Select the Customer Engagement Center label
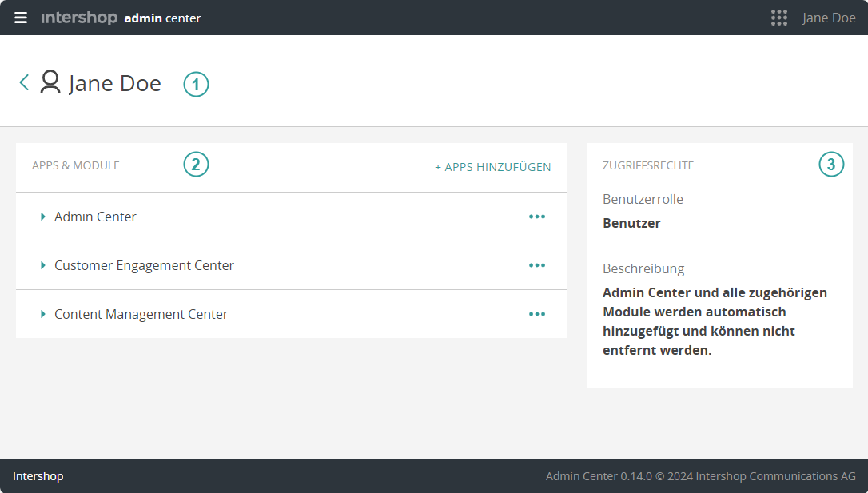Viewport: 868px width, 493px height. [144, 265]
